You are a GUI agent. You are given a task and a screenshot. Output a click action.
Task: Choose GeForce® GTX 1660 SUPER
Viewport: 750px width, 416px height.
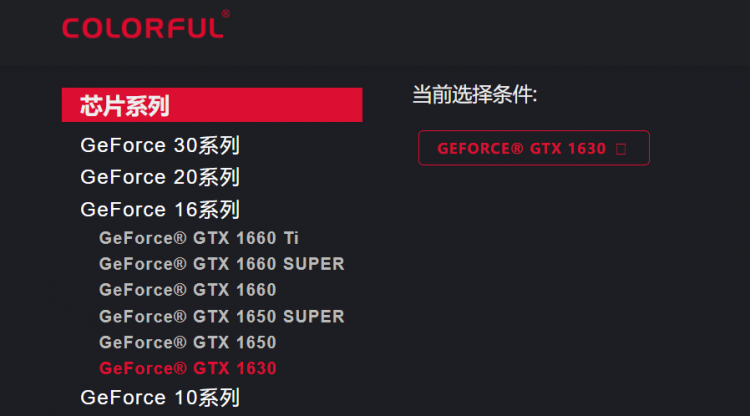coord(221,264)
